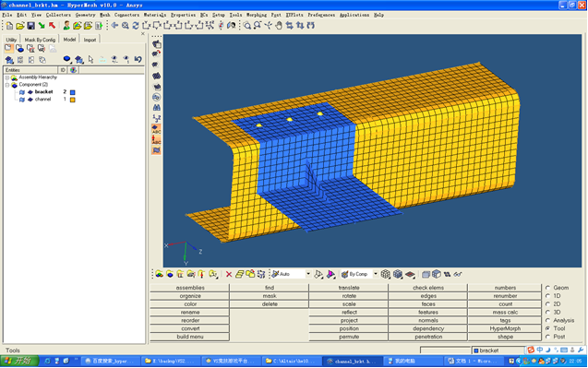
Task: Click the ABC element ID display icon
Action: [156, 129]
